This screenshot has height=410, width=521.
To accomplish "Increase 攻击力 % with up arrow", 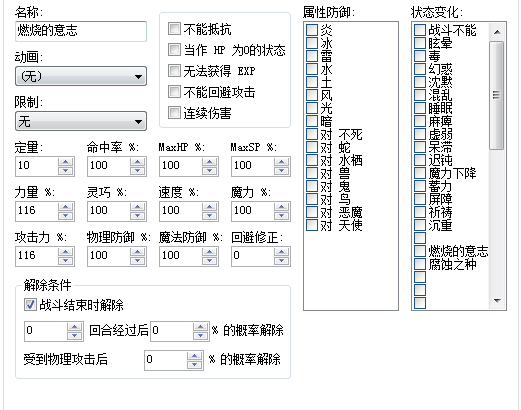I will coord(65,252).
